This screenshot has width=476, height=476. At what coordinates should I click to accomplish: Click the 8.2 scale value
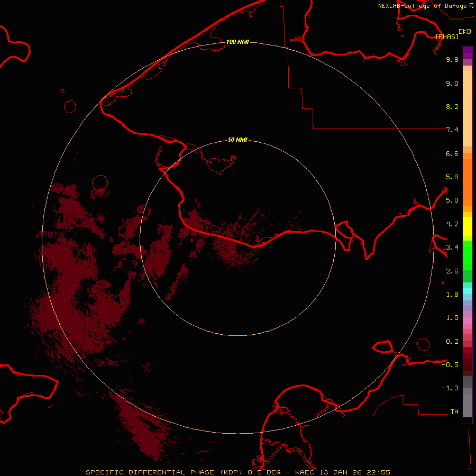tap(452, 106)
